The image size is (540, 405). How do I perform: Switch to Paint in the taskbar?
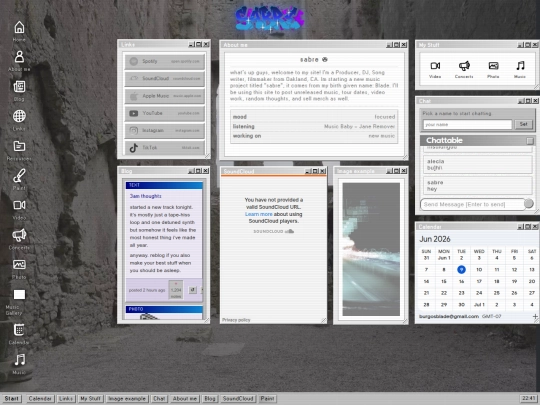pyautogui.click(x=268, y=398)
